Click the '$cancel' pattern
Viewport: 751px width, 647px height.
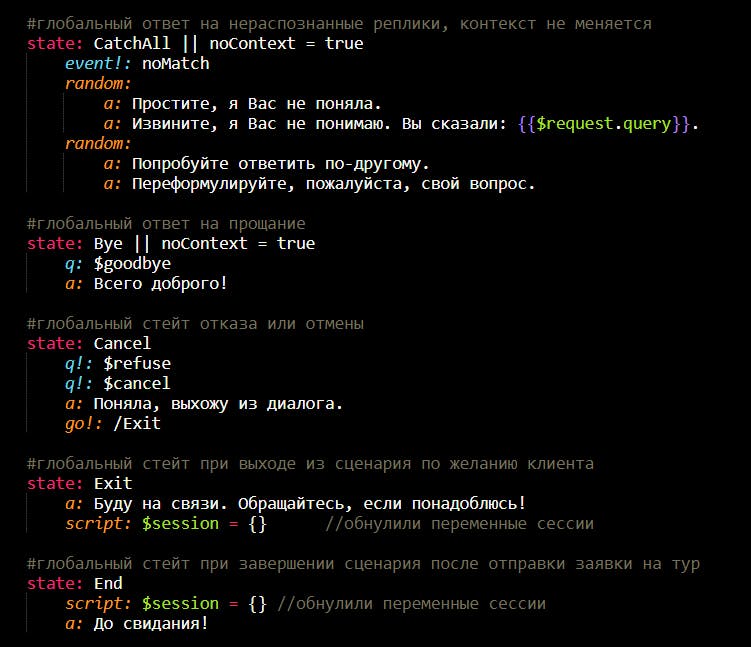coord(137,384)
